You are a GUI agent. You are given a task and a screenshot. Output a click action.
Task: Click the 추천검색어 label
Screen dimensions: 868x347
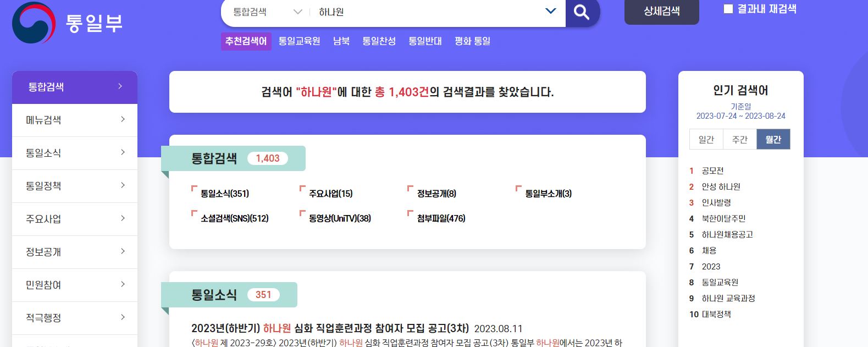click(246, 41)
